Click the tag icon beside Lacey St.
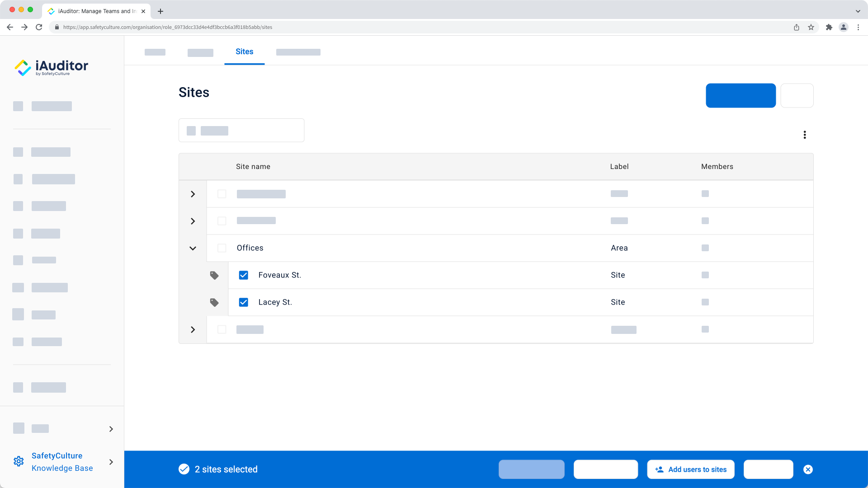The image size is (868, 488). [214, 302]
